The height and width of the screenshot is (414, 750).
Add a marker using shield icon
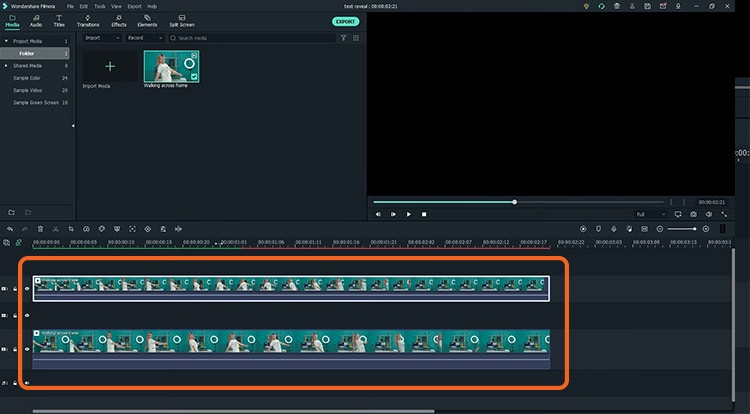tap(598, 229)
